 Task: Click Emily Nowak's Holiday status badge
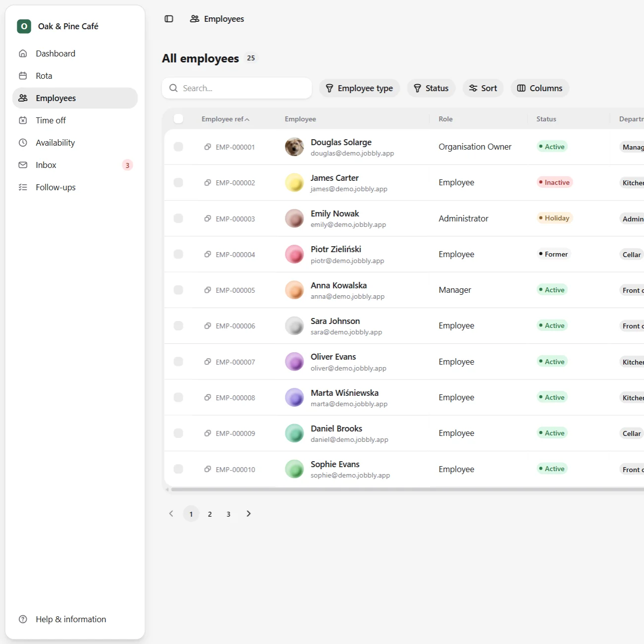pyautogui.click(x=555, y=218)
